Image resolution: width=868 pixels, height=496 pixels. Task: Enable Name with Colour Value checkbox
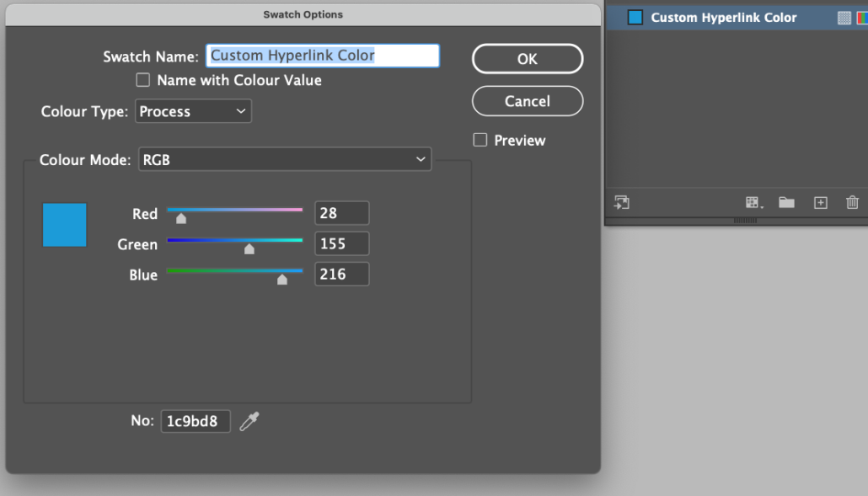(x=143, y=81)
